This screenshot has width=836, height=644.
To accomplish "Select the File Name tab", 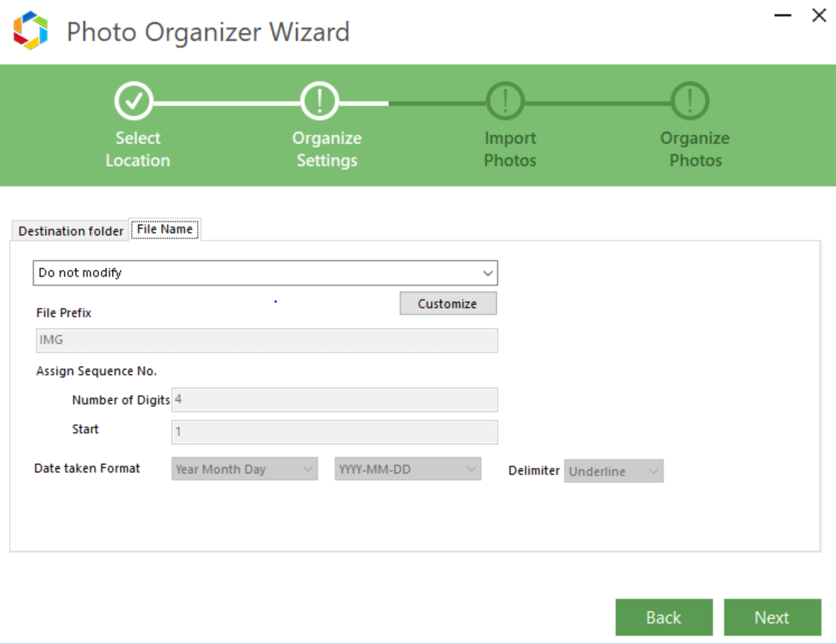I will [165, 230].
